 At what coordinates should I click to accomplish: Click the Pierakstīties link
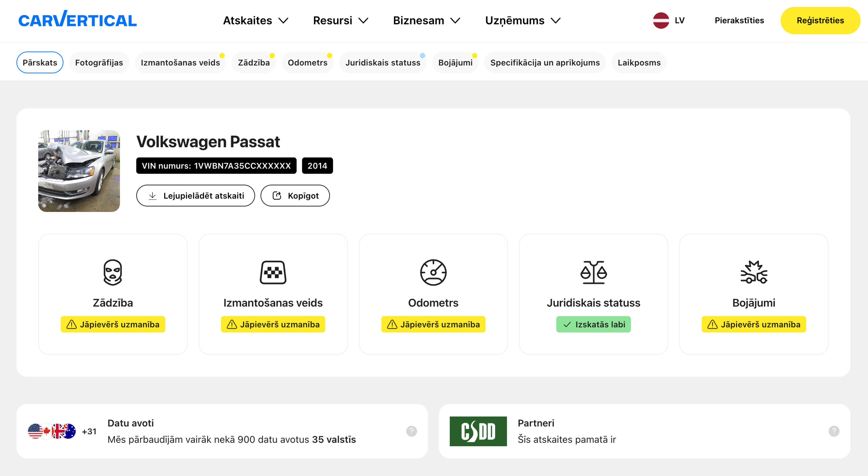point(739,20)
